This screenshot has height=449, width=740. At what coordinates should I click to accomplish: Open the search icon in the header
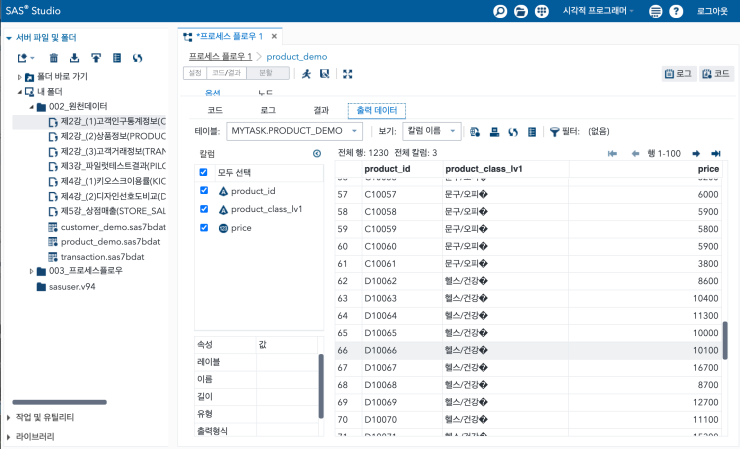[500, 11]
